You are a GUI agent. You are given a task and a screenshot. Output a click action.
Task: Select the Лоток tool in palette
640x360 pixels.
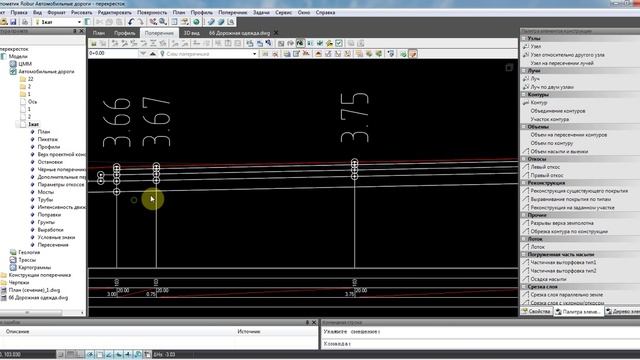pyautogui.click(x=537, y=247)
